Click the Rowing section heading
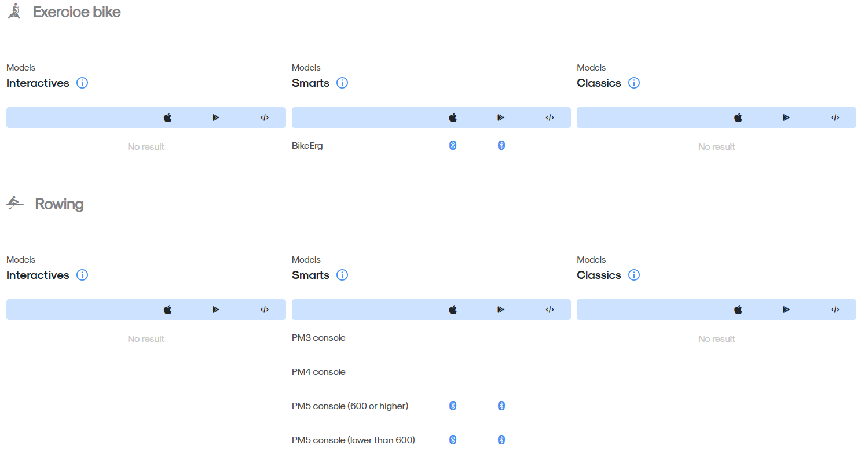The width and height of the screenshot is (868, 471). click(x=59, y=204)
